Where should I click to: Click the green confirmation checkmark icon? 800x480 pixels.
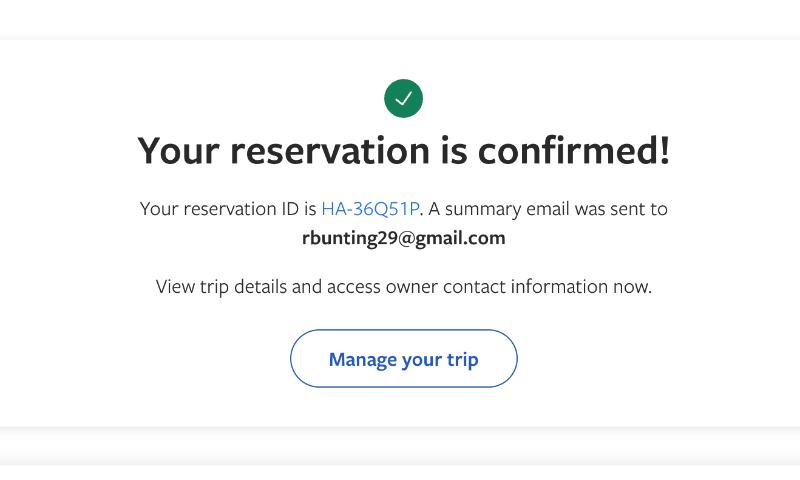(404, 98)
